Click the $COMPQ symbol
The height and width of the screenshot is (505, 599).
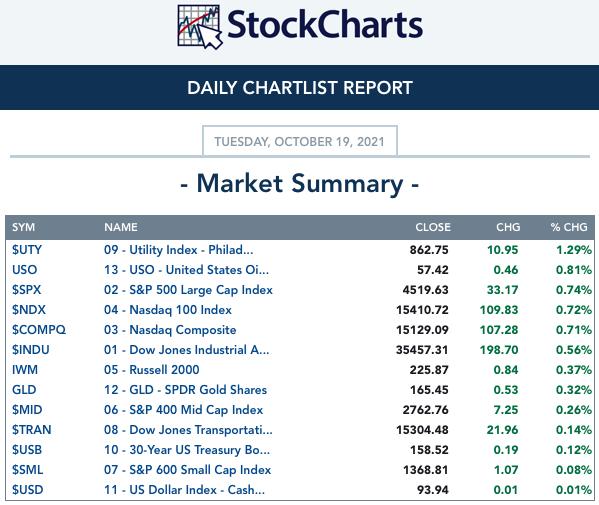[x=39, y=330]
